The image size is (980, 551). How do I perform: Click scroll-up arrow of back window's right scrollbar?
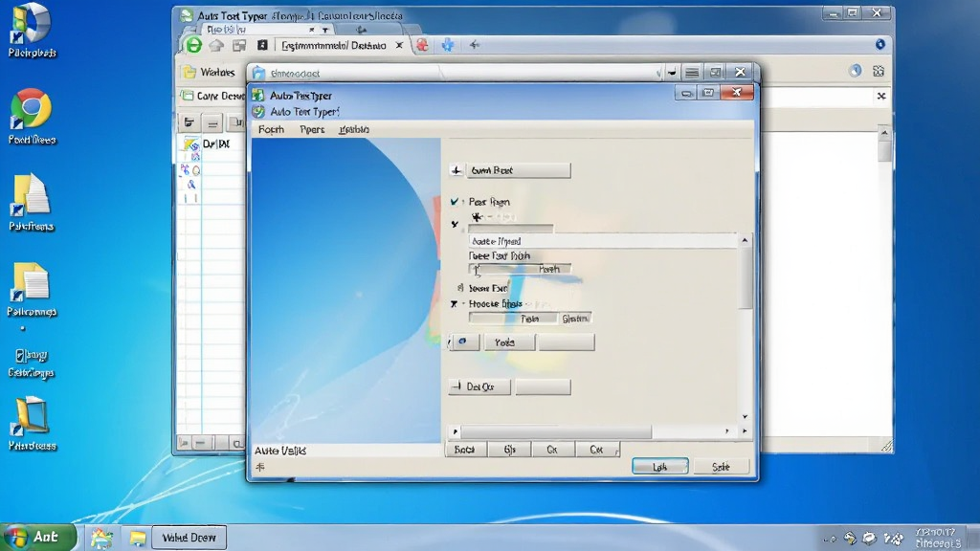(x=883, y=133)
